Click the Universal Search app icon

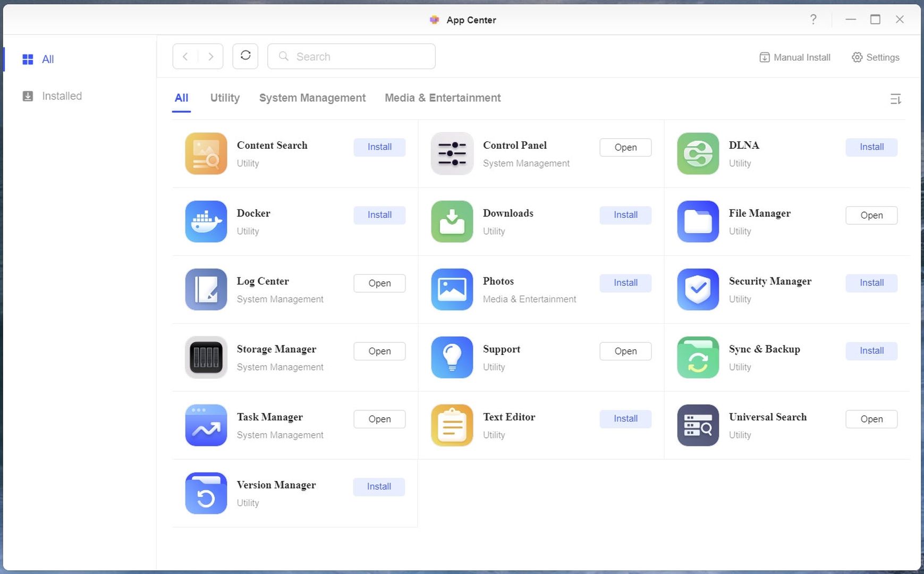coord(698,425)
